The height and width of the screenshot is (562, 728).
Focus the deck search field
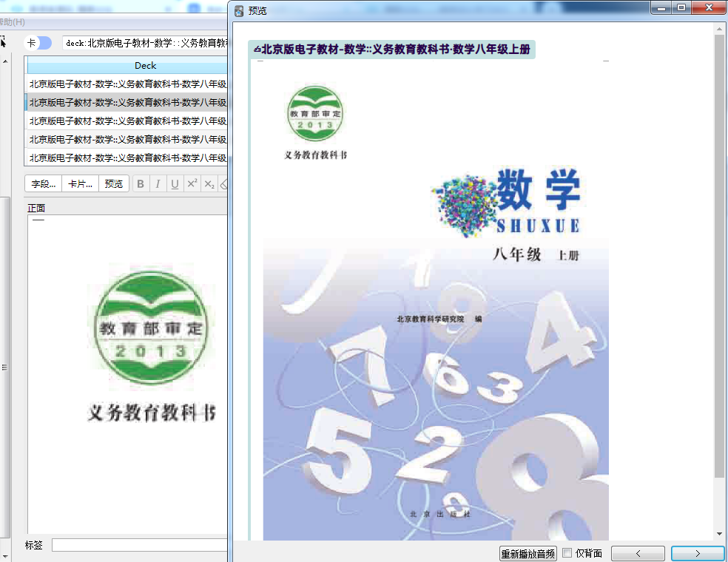(145, 43)
